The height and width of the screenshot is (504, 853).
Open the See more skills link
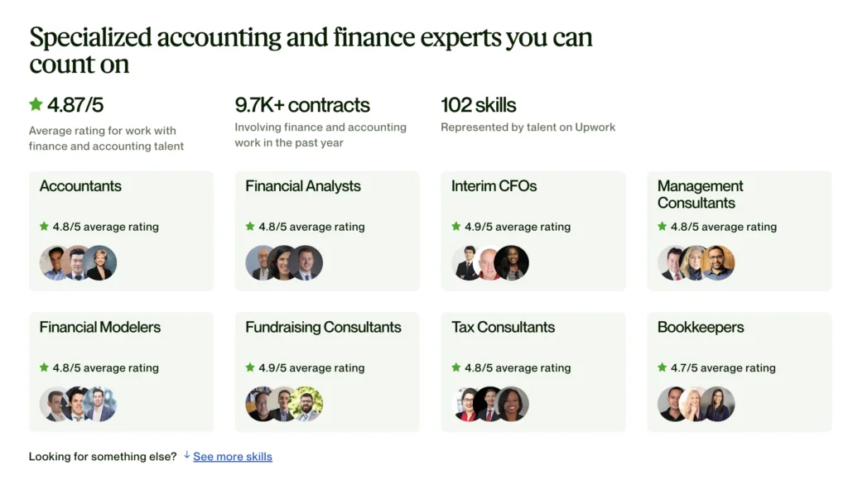[232, 456]
